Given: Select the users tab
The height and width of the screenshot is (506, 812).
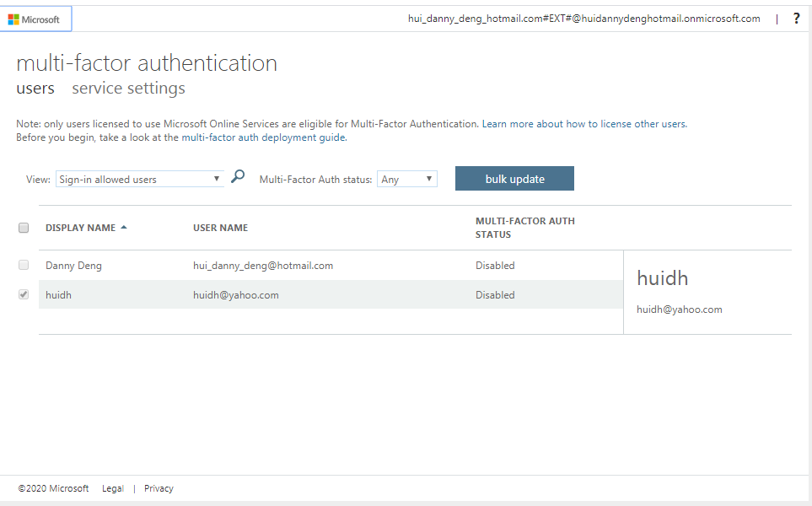Looking at the screenshot, I should [x=35, y=88].
